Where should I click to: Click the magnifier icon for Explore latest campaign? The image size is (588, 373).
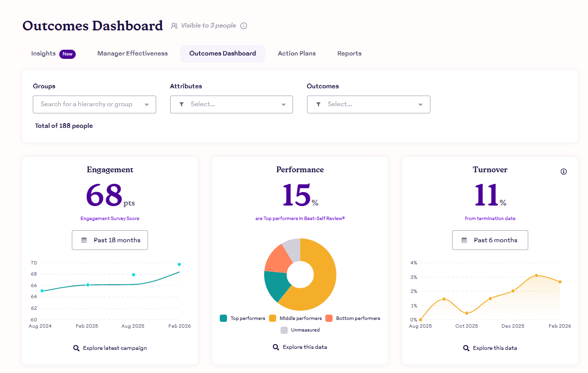(x=76, y=348)
